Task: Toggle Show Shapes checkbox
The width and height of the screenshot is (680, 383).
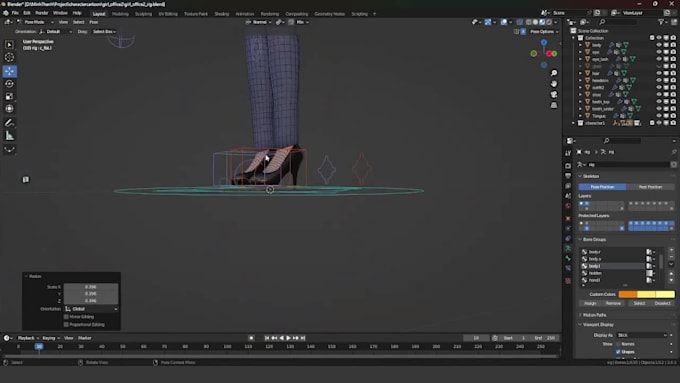Action: pos(618,352)
